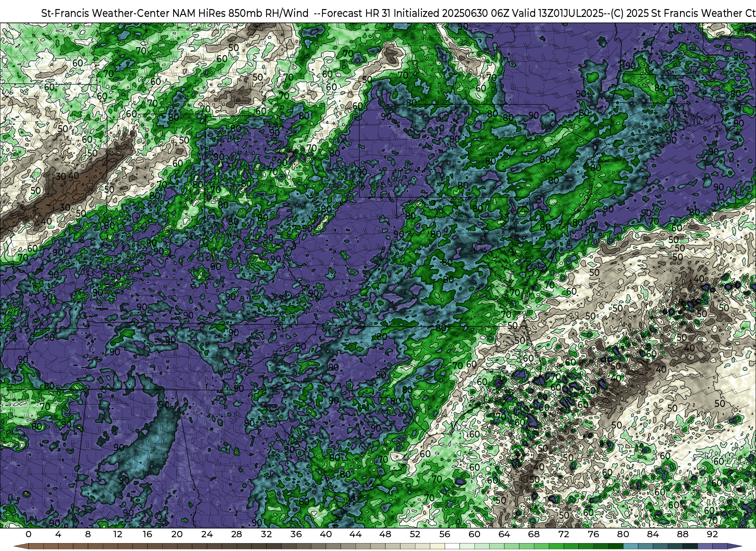This screenshot has width=756, height=551.
Task: Click the colorbar label '36'
Action: click(x=296, y=534)
